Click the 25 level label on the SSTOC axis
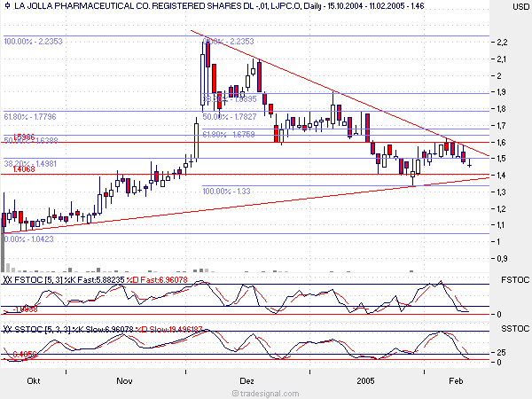Screen dimensions: 532x399 [x=501, y=353]
